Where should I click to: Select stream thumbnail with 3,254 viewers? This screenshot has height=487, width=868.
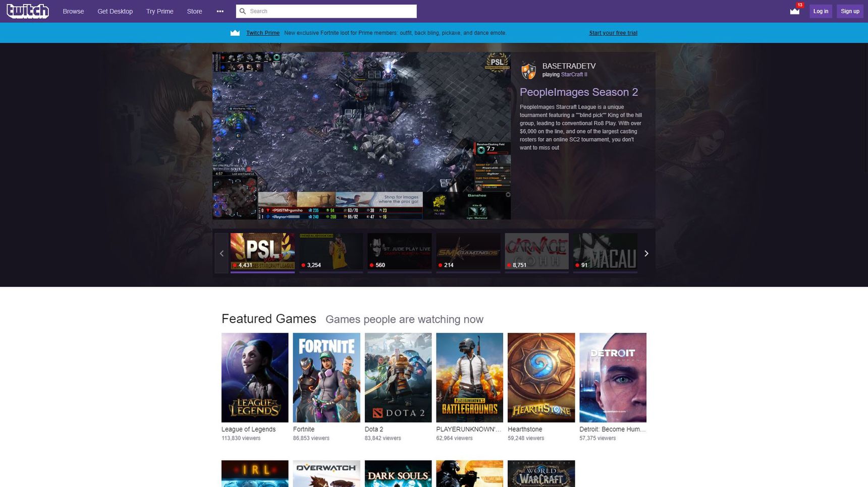(331, 251)
